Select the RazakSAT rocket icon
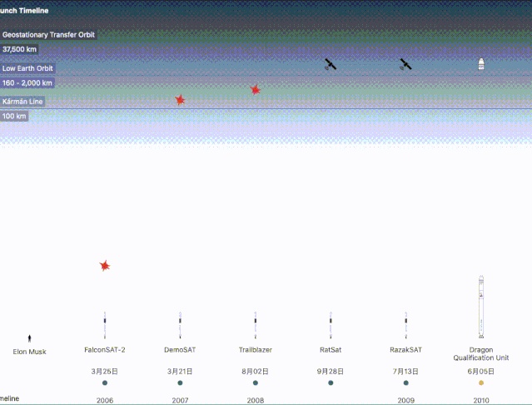Screen dimensions: 532x405 pyautogui.click(x=406, y=325)
